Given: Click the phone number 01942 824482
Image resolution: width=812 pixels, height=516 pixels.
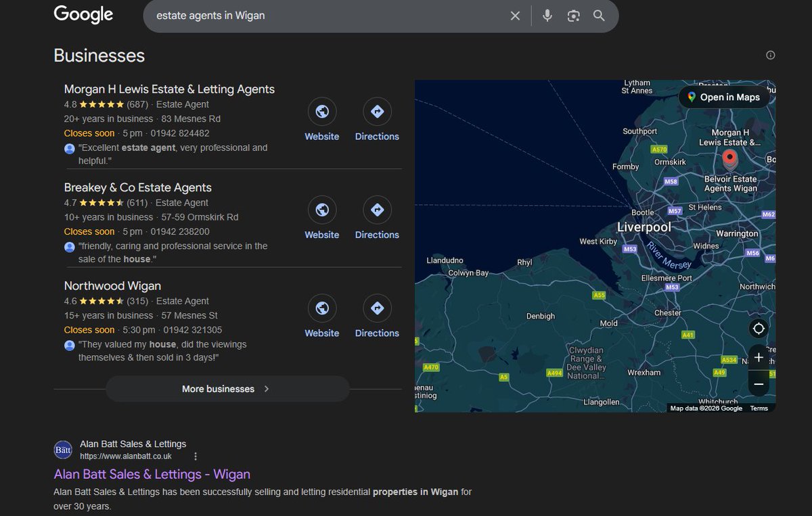Looking at the screenshot, I should click(179, 133).
